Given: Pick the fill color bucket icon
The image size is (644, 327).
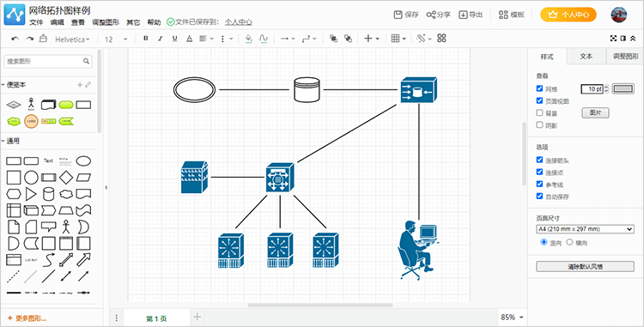Looking at the screenshot, I should point(248,39).
